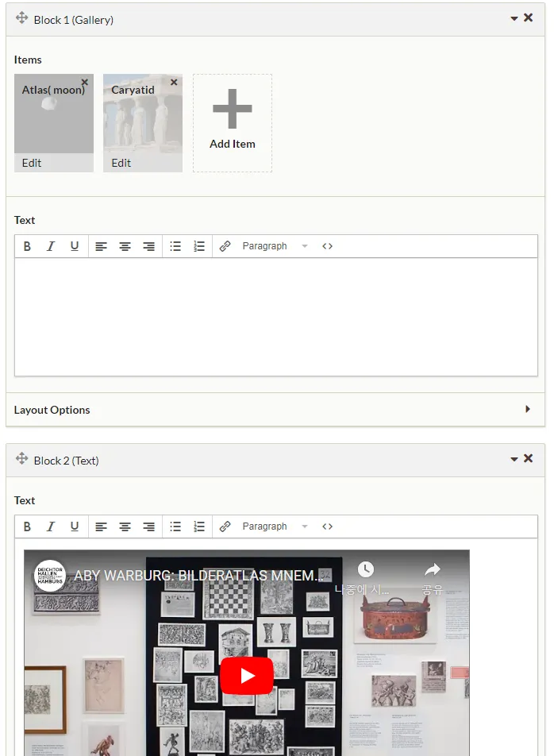Open Paragraph format dropdown in Block 2

(x=275, y=526)
